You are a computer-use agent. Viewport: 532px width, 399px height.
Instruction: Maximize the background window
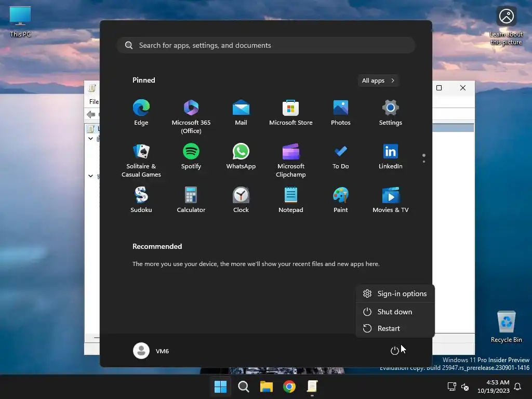439,88
